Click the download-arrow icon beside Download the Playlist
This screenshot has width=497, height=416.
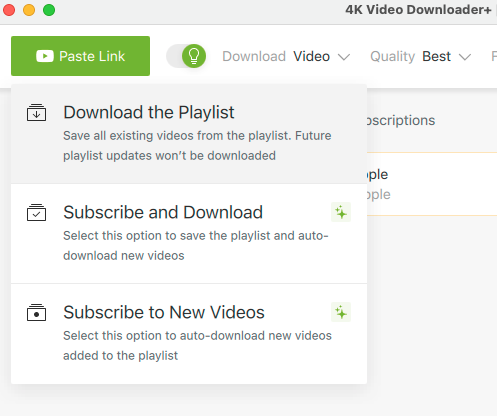(x=36, y=113)
